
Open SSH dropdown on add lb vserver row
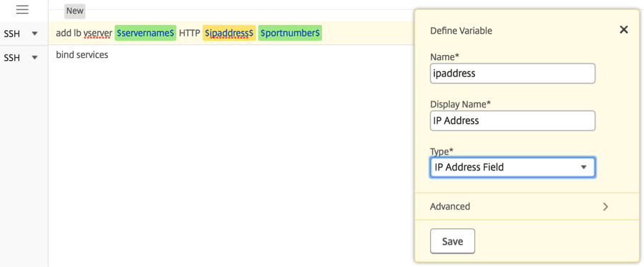coord(21,33)
